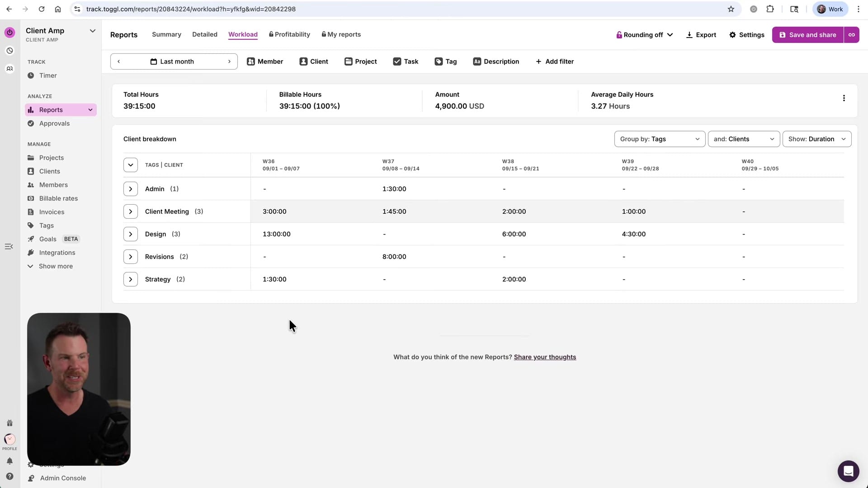Screen dimensions: 868x488
Task: Filter by Member
Action: pyautogui.click(x=265, y=61)
